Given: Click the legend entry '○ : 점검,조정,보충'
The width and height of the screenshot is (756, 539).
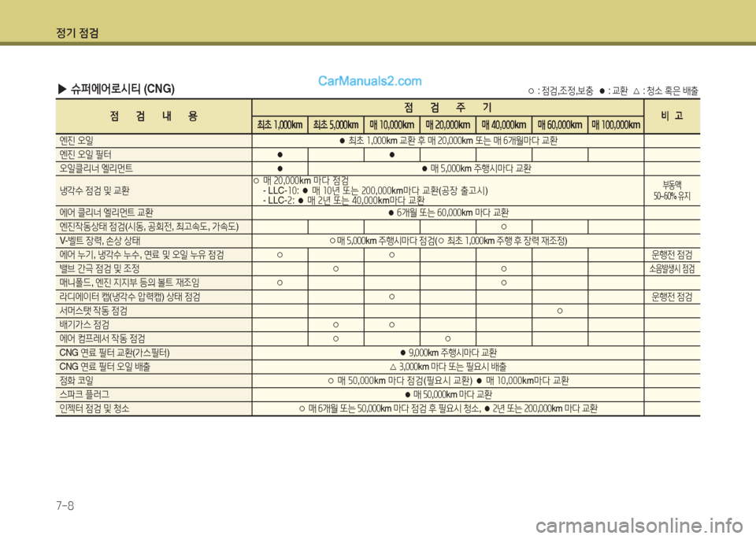Looking at the screenshot, I should click(560, 90).
